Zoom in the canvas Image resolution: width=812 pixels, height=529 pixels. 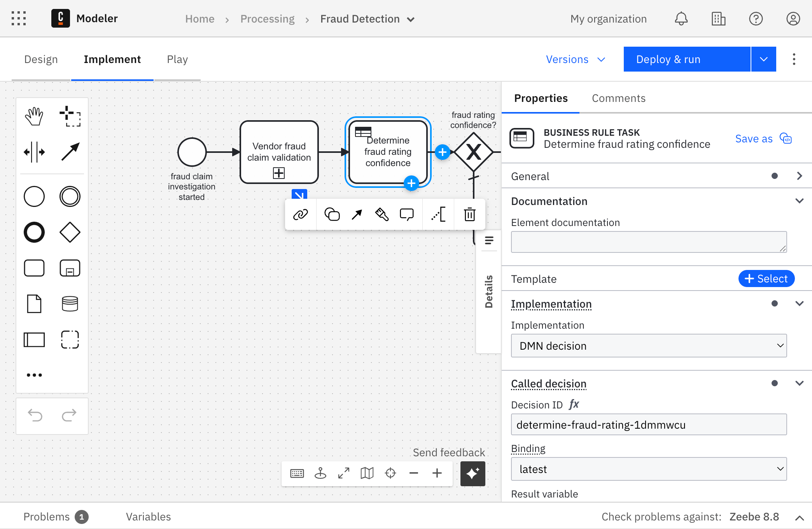(437, 473)
